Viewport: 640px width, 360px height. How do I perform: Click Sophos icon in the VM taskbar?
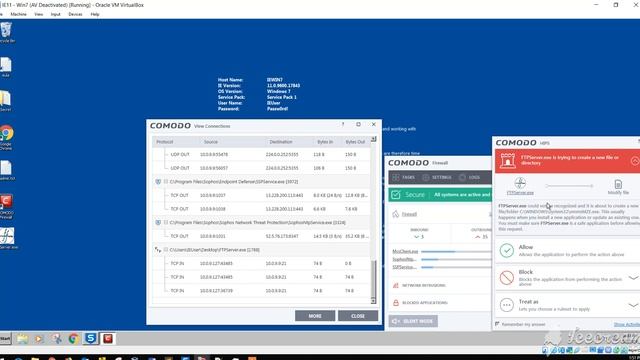point(91,338)
